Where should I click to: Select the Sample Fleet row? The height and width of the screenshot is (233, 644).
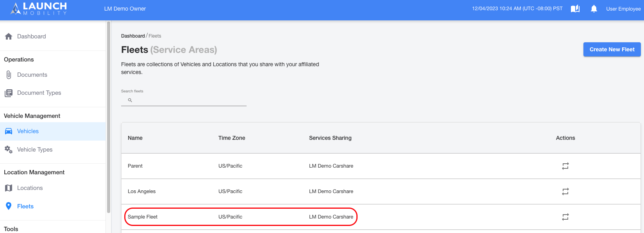point(381,217)
